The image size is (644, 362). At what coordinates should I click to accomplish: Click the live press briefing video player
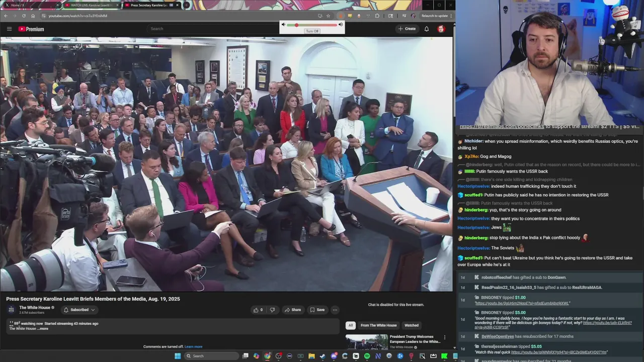click(226, 164)
